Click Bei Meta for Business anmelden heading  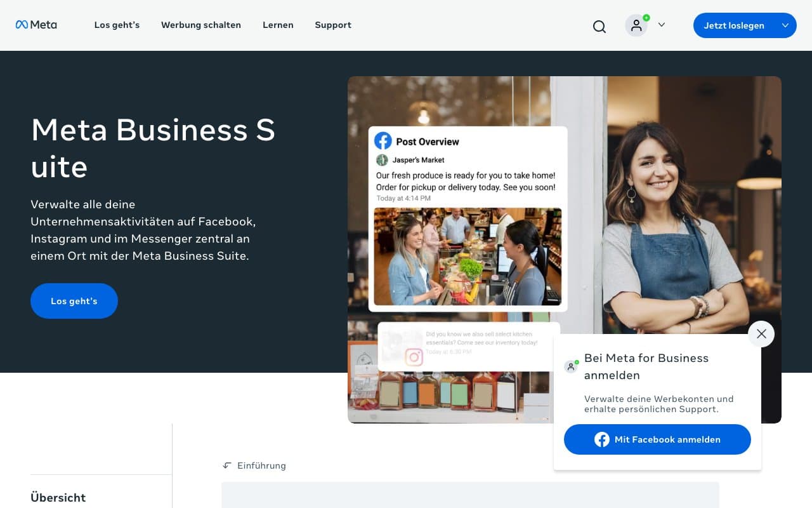646,366
